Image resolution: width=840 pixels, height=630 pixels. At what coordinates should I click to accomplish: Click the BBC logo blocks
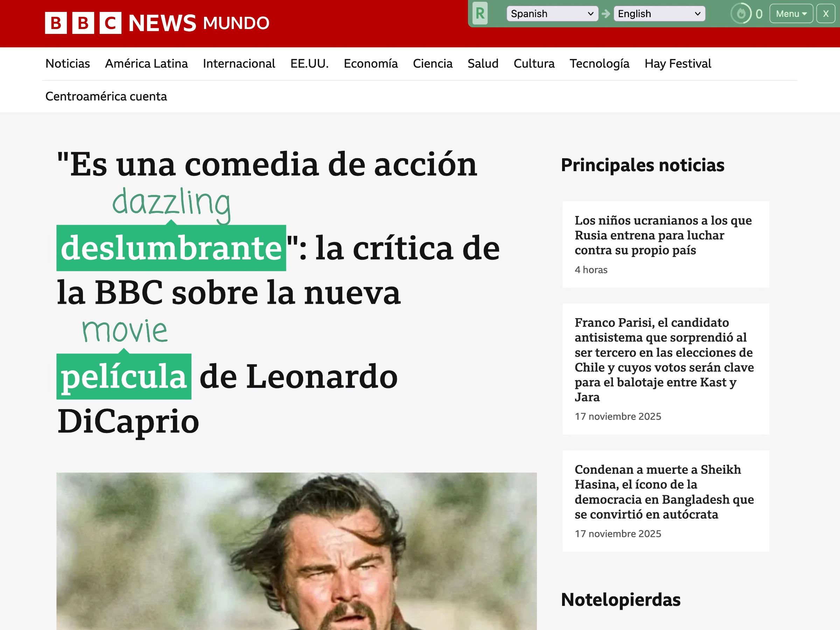pos(83,23)
